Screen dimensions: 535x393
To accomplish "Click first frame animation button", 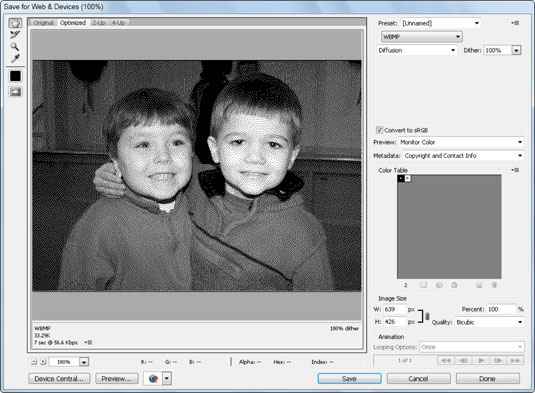I will point(446,360).
